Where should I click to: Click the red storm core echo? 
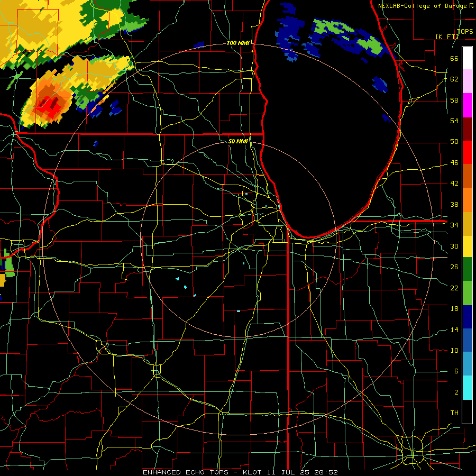[x=50, y=107]
